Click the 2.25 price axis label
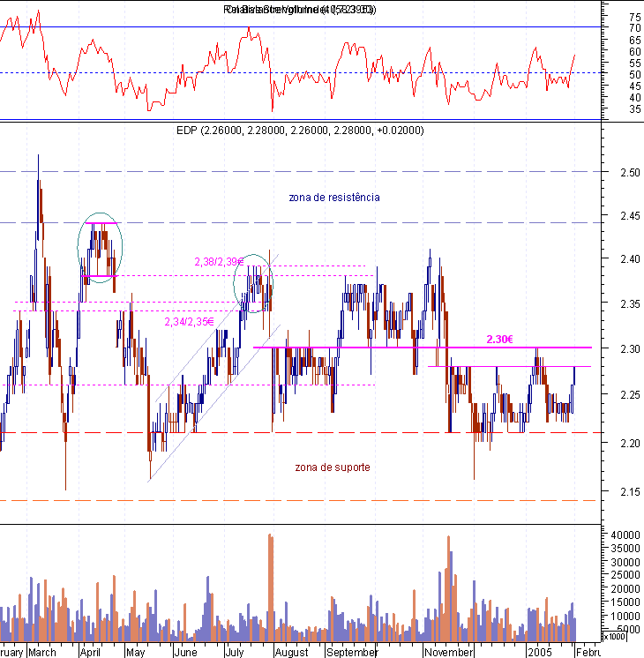The image size is (644, 658). click(x=630, y=395)
